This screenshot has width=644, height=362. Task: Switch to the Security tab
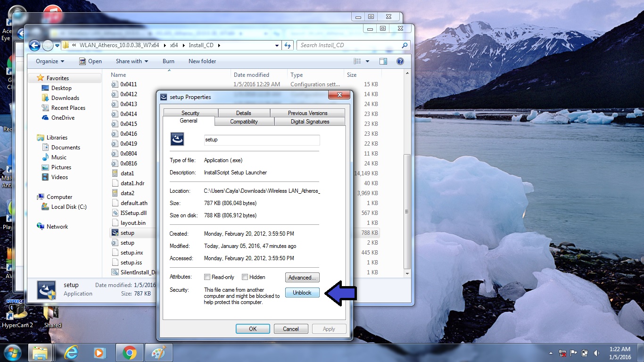(190, 113)
